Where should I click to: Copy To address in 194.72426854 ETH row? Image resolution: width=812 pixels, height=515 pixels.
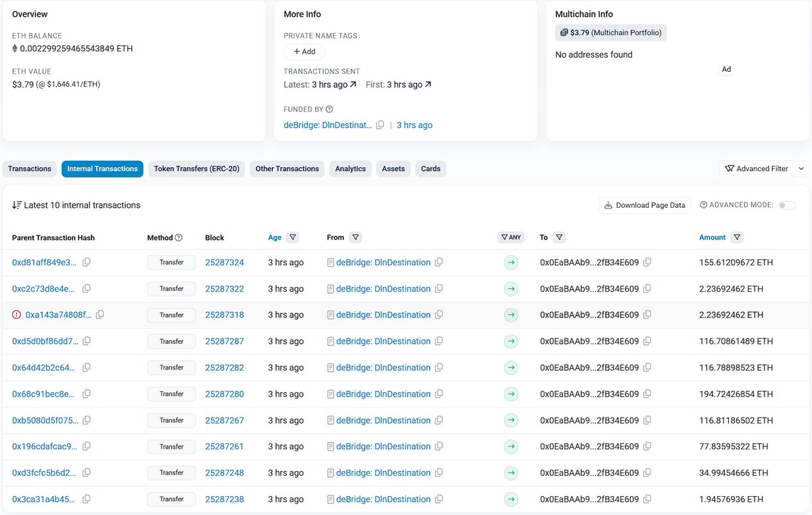tap(648, 394)
